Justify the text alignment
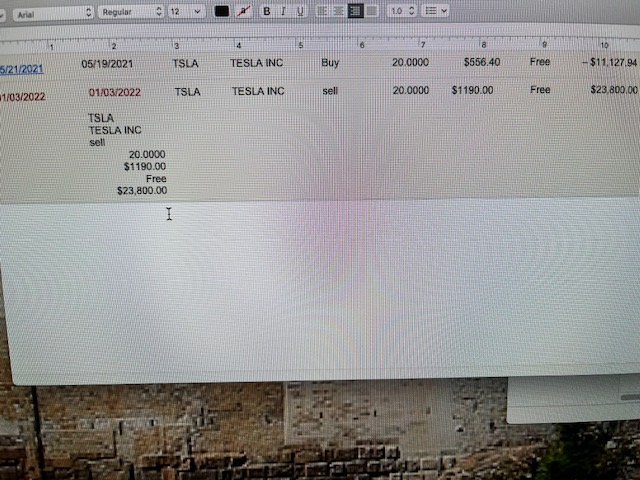This screenshot has height=480, width=640. pyautogui.click(x=371, y=11)
